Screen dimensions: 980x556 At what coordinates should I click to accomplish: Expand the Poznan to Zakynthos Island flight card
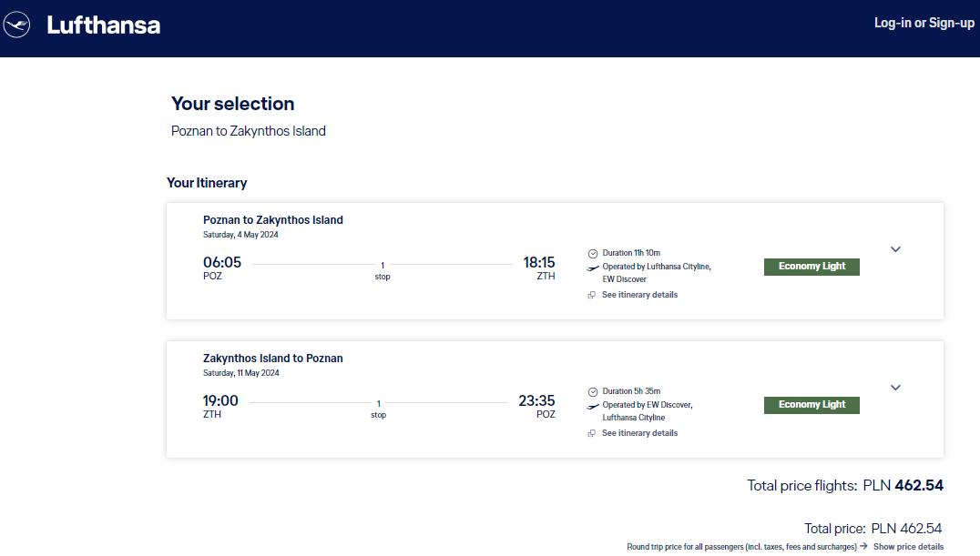point(895,249)
